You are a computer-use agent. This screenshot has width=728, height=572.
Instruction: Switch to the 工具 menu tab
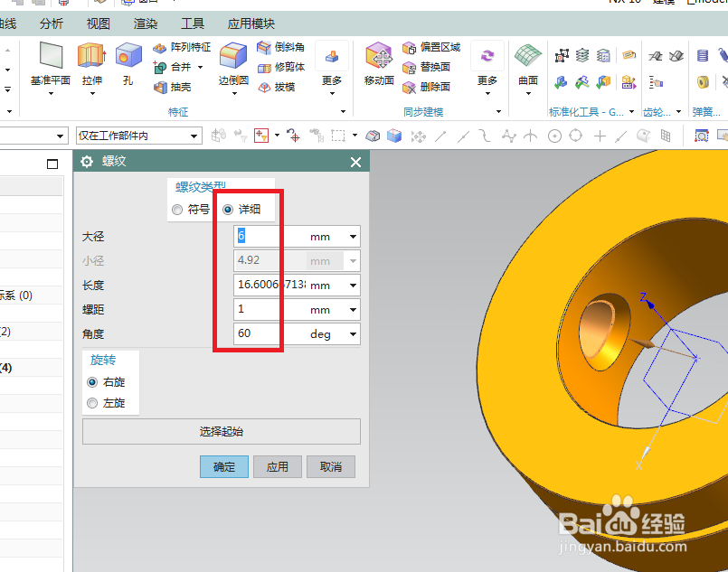coord(193,23)
